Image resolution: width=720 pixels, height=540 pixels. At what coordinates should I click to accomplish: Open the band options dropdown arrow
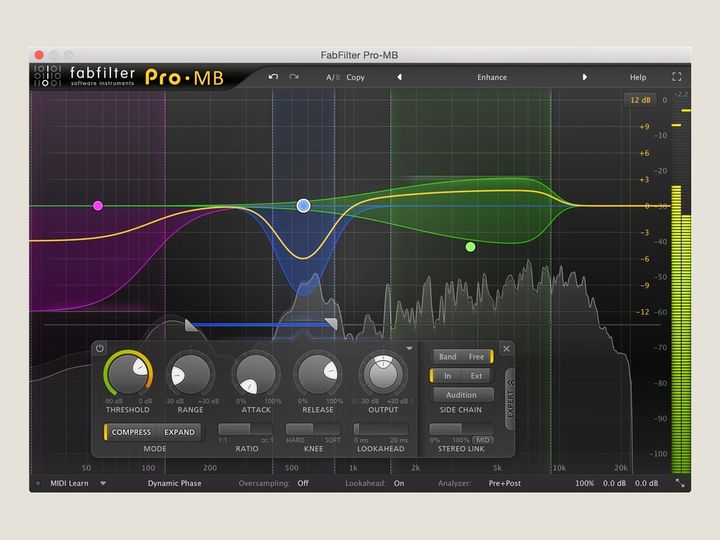(409, 349)
